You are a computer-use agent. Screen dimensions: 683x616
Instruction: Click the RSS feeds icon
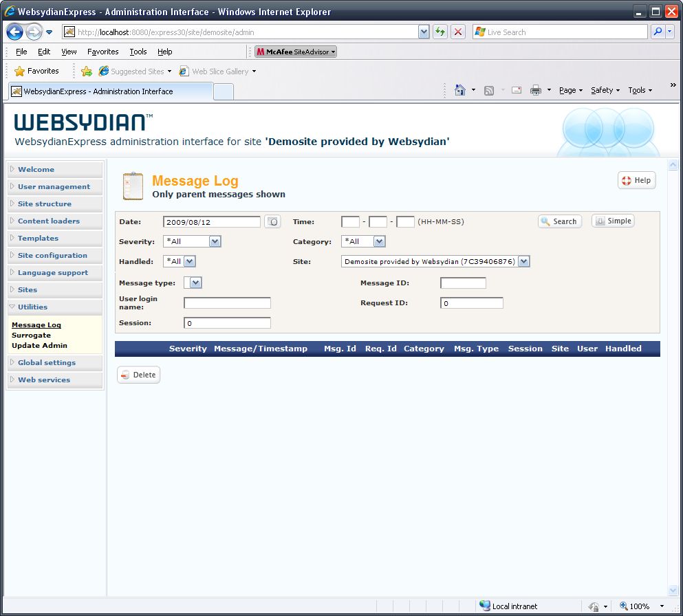(x=489, y=91)
